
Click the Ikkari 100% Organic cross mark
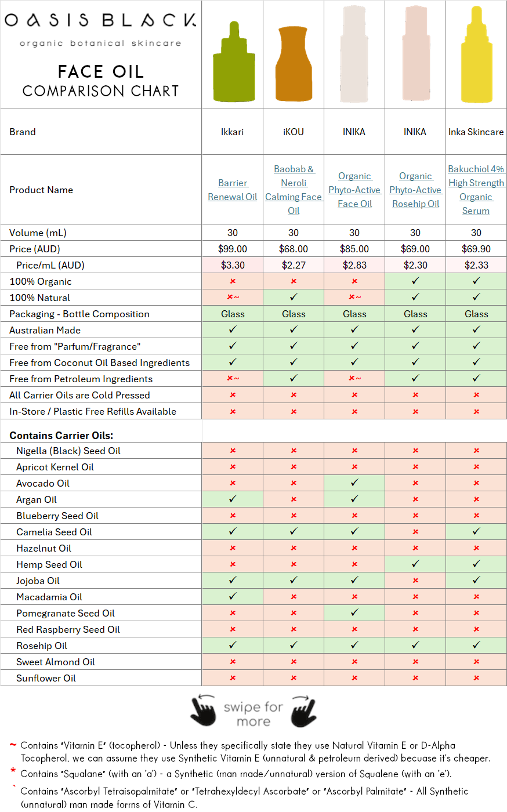(x=233, y=281)
